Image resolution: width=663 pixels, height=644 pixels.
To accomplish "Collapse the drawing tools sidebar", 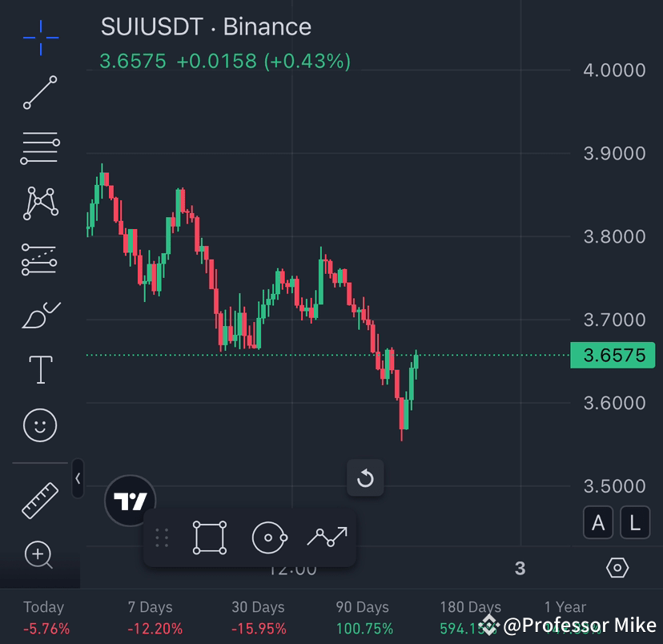I will click(x=77, y=478).
